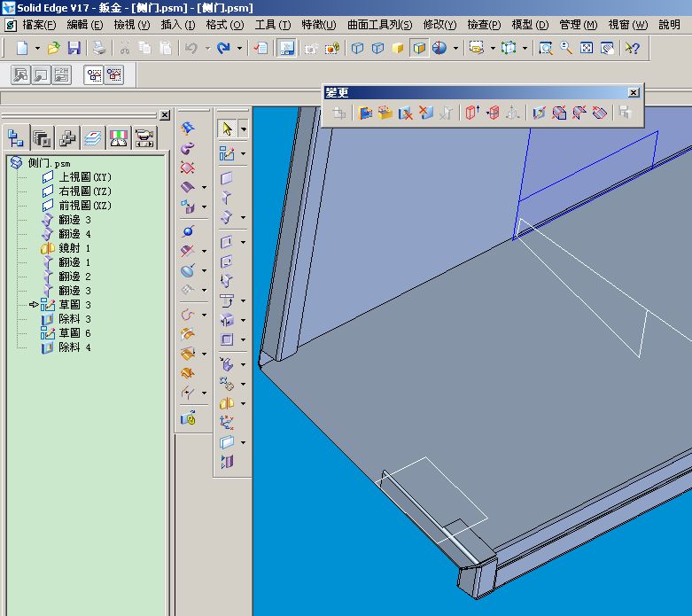Viewport: 692px width, 616px height.
Task: Open the 檢視(V) menu
Action: pyautogui.click(x=131, y=25)
